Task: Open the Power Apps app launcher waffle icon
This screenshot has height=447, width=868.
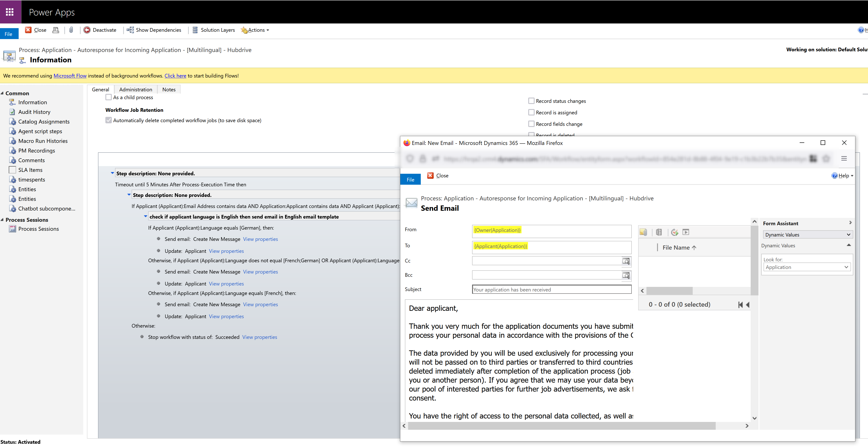Action: coord(10,12)
